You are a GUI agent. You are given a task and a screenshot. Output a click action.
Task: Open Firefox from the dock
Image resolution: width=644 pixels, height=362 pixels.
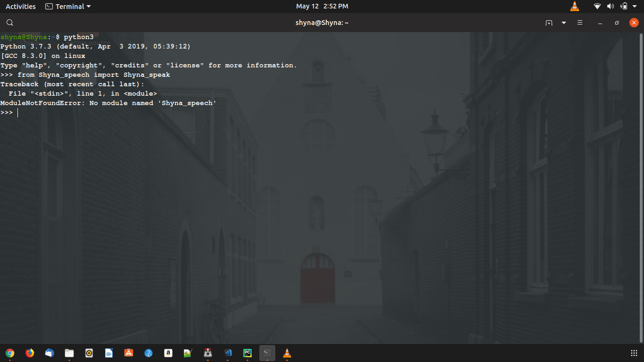(30, 353)
